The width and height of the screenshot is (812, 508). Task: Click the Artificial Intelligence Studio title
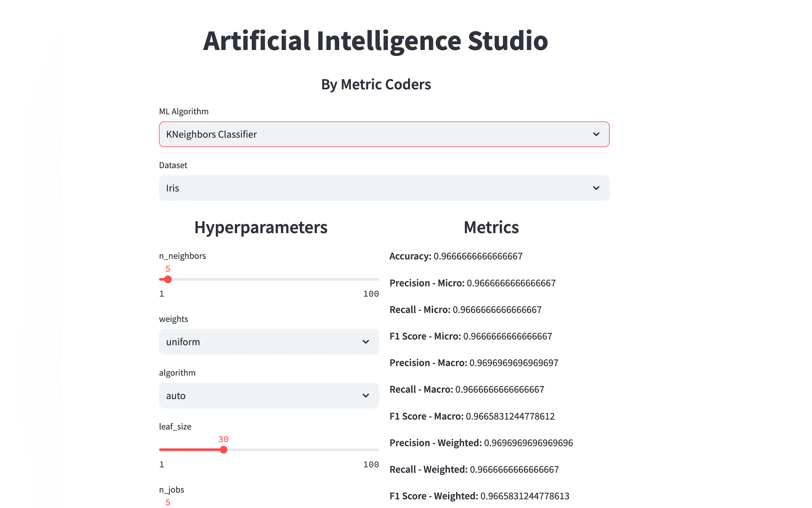pyautogui.click(x=375, y=41)
